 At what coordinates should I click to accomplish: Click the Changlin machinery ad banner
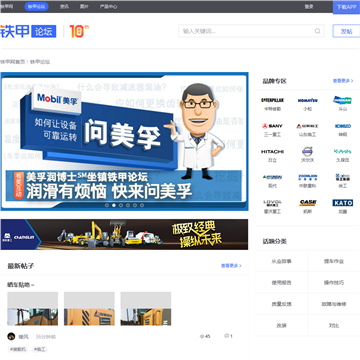124,234
